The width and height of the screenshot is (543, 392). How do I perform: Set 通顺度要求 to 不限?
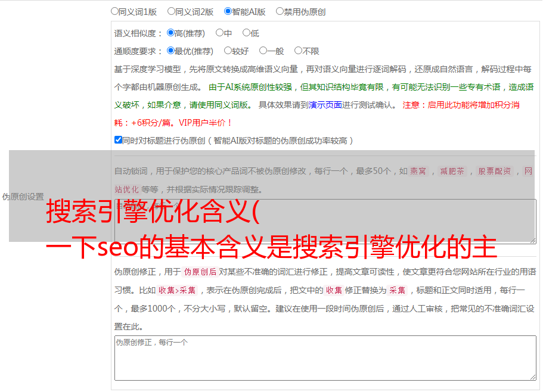(298, 51)
